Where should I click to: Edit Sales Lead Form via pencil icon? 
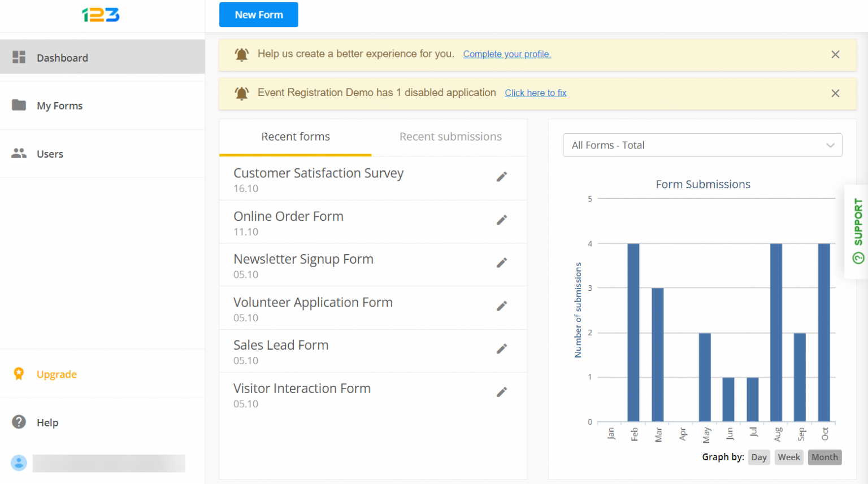[502, 349]
